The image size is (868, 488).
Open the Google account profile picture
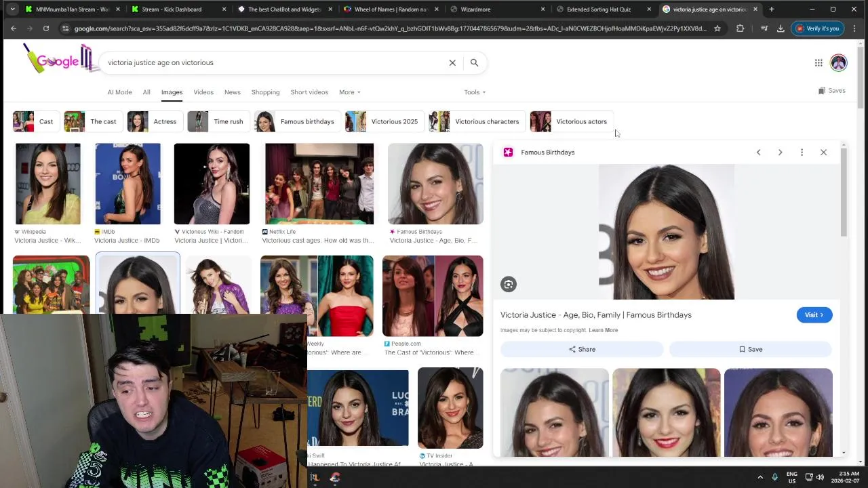pyautogui.click(x=838, y=62)
